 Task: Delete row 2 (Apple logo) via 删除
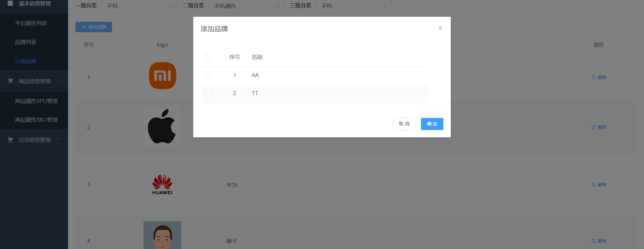[x=599, y=127]
